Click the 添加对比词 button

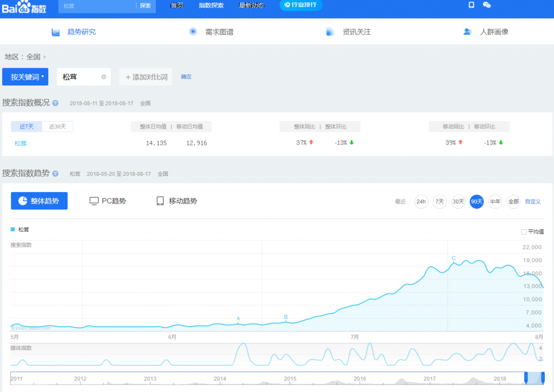tap(146, 77)
